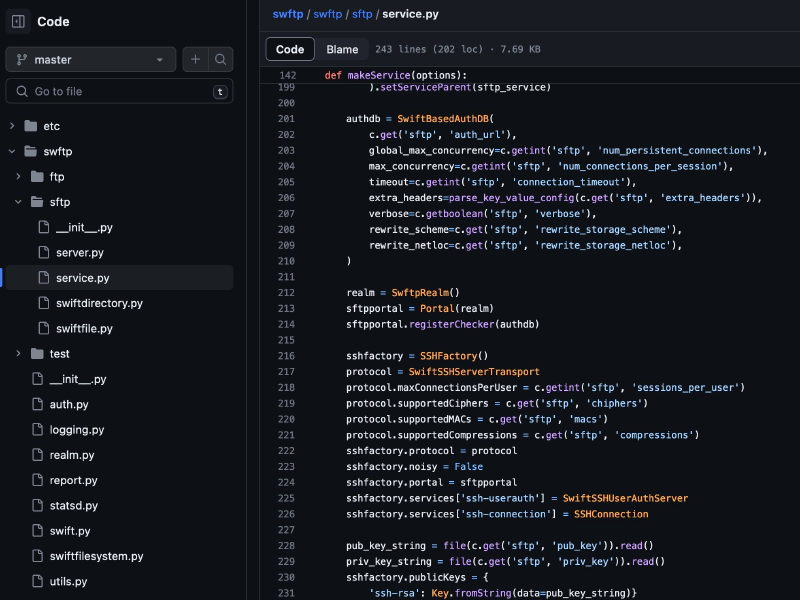Image resolution: width=800 pixels, height=600 pixels.
Task: Open swiftfilesystem.py file
Action: (96, 556)
